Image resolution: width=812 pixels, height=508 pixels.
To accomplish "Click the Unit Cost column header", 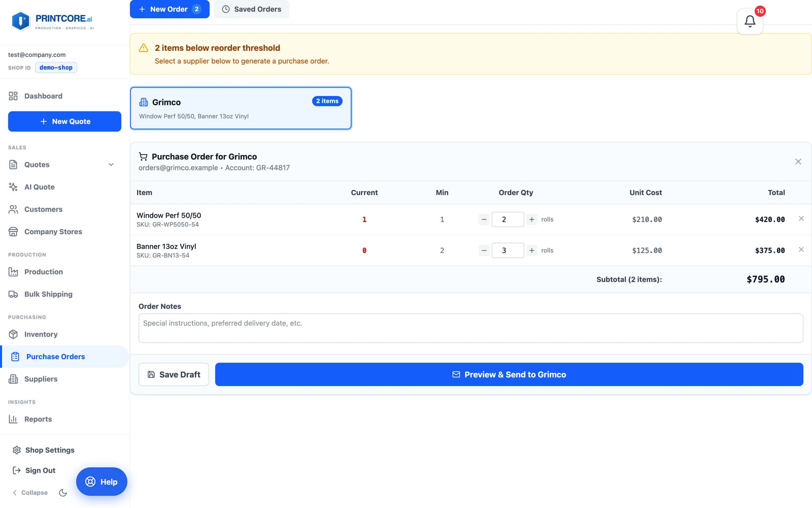I will (x=646, y=192).
